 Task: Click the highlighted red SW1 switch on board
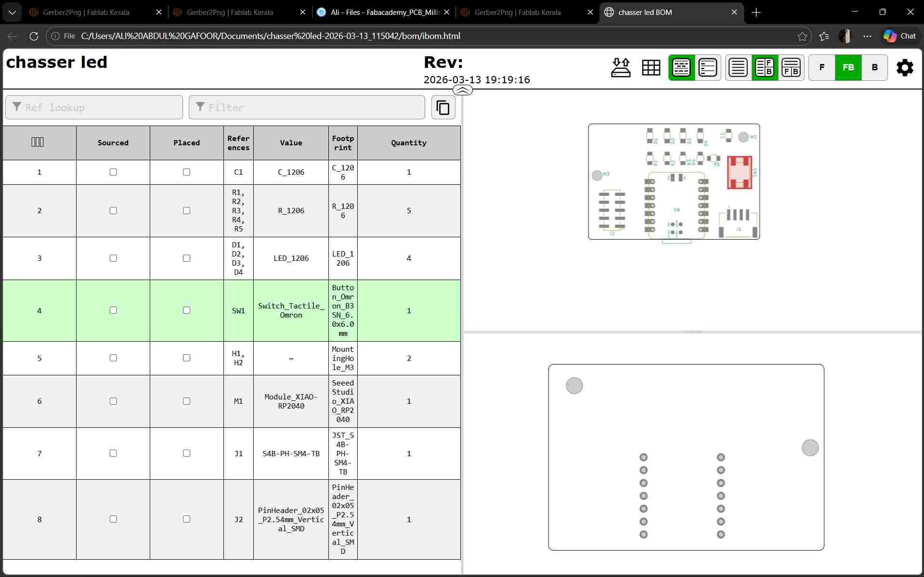tap(739, 172)
